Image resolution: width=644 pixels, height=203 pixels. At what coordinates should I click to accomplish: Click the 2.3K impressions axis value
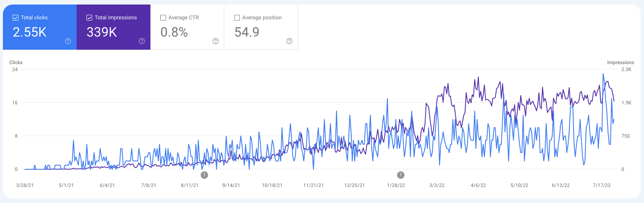pyautogui.click(x=626, y=69)
